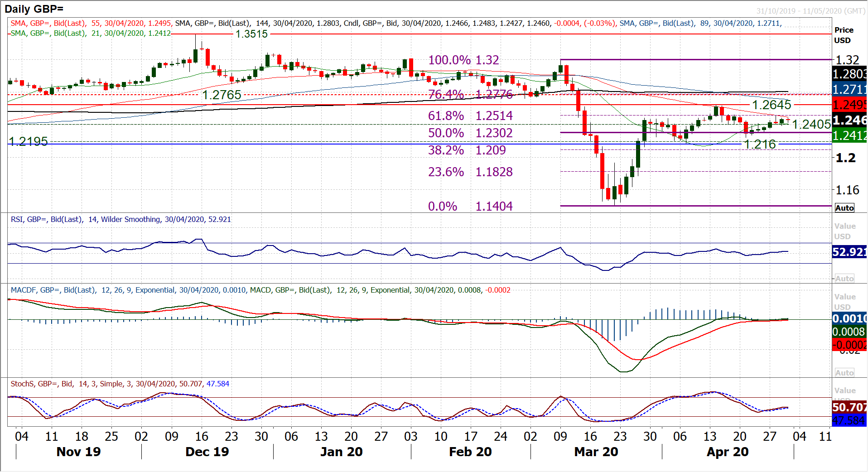This screenshot has height=472, width=868.
Task: Click the 50.707 stochastic value tag
Action: [849, 407]
